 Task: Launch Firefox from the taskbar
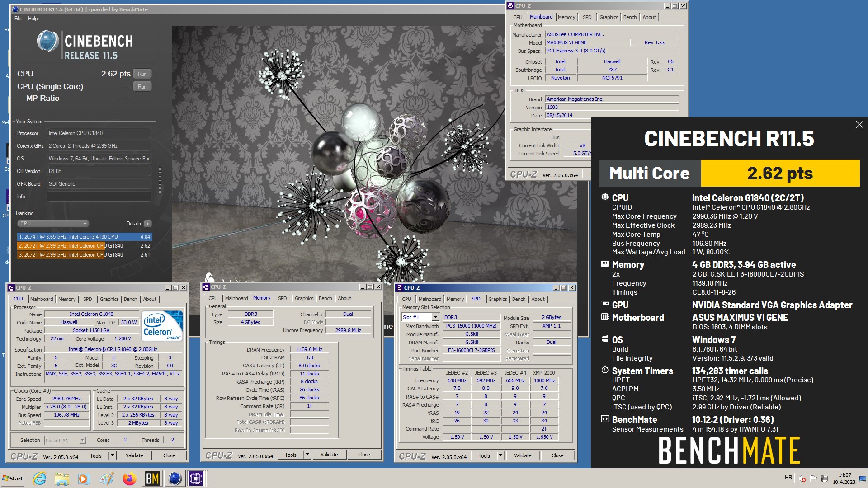click(129, 478)
